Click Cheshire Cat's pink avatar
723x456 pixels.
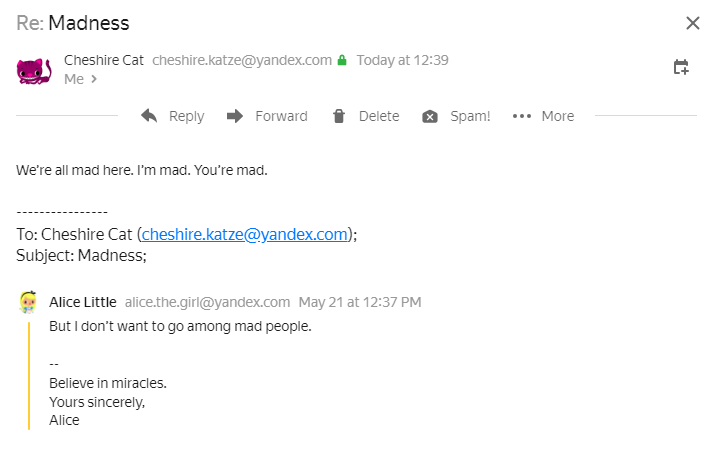click(x=34, y=69)
